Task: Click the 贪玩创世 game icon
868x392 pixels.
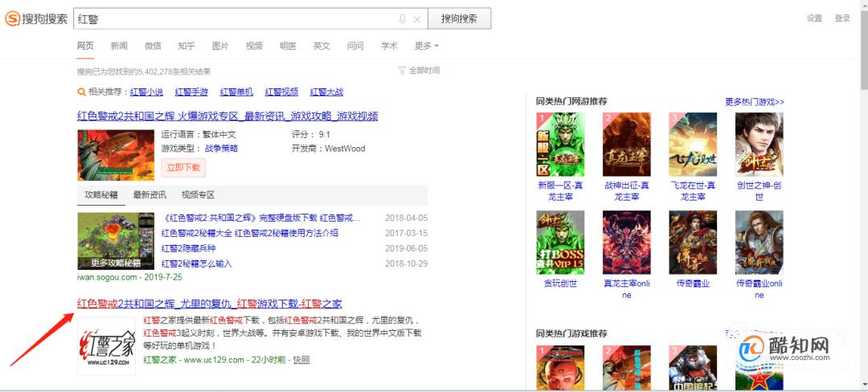Action: click(560, 242)
